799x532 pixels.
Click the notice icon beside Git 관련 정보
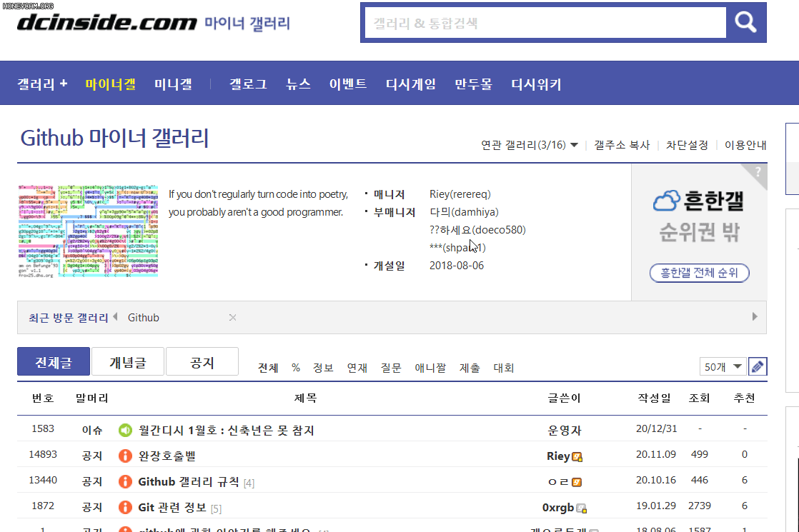125,507
